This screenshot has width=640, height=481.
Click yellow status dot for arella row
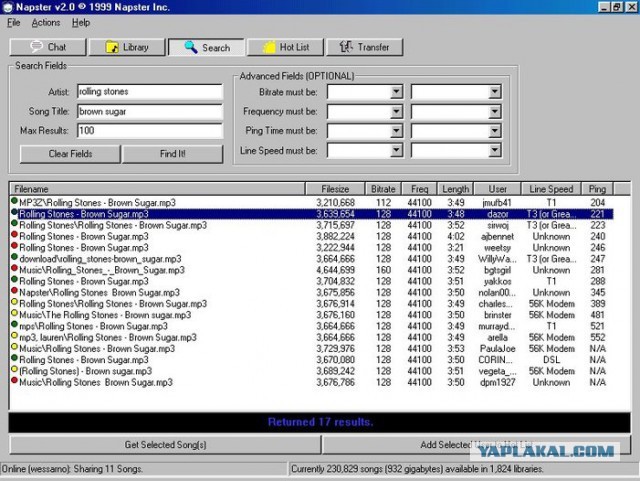coord(14,336)
